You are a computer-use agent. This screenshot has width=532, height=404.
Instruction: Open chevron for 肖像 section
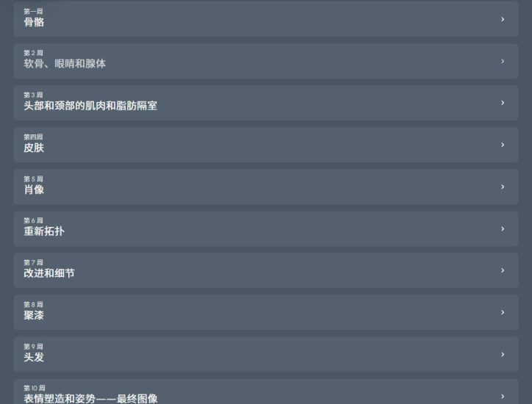tap(503, 187)
